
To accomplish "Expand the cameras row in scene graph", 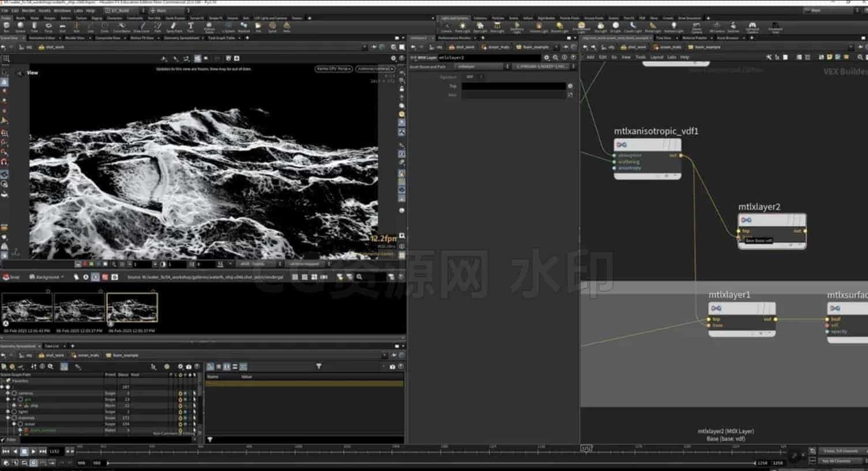I will 8,393.
